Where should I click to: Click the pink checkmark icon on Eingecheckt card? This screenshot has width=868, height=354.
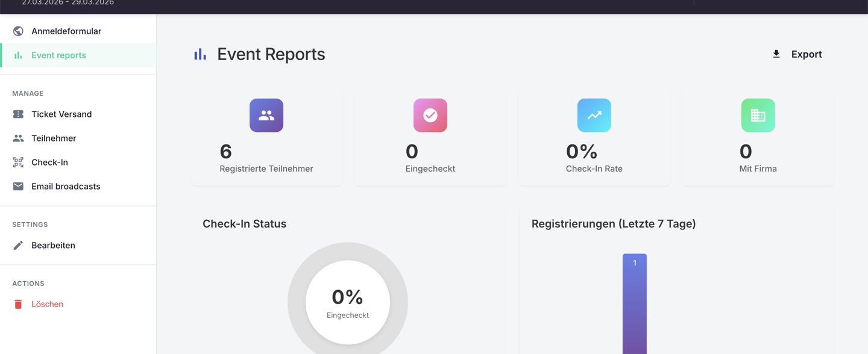(430, 115)
